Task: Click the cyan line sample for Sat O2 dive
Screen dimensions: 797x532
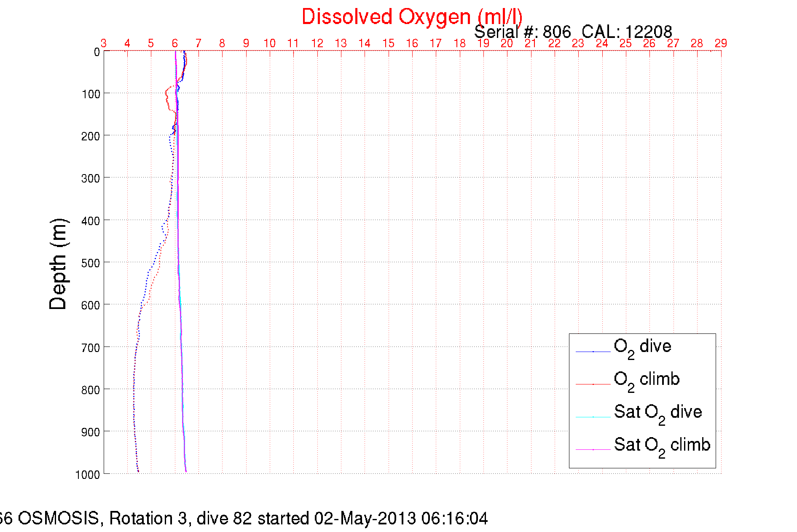Action: pos(593,417)
